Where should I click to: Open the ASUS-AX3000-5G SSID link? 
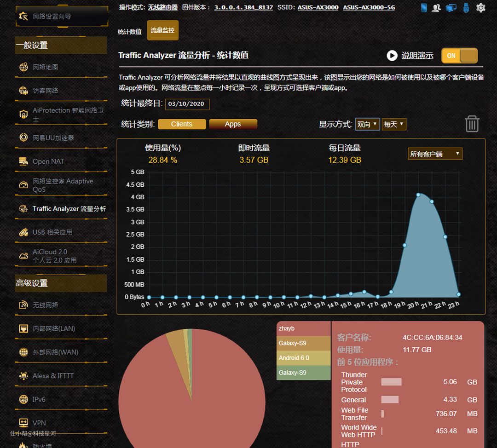[369, 7]
